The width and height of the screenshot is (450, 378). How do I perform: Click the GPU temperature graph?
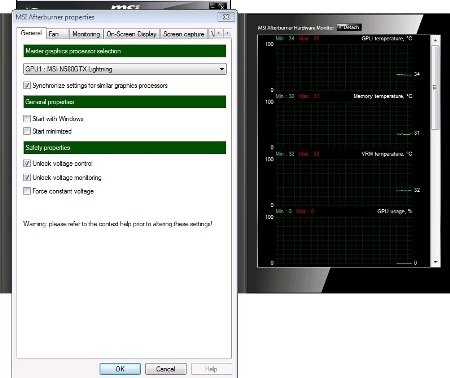tap(343, 67)
